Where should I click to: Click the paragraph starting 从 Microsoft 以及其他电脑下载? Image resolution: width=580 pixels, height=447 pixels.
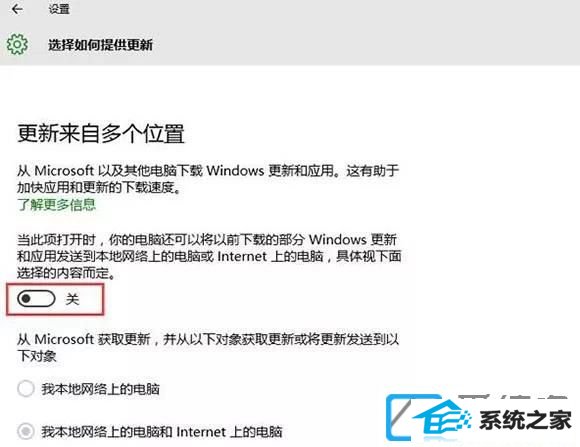(208, 179)
